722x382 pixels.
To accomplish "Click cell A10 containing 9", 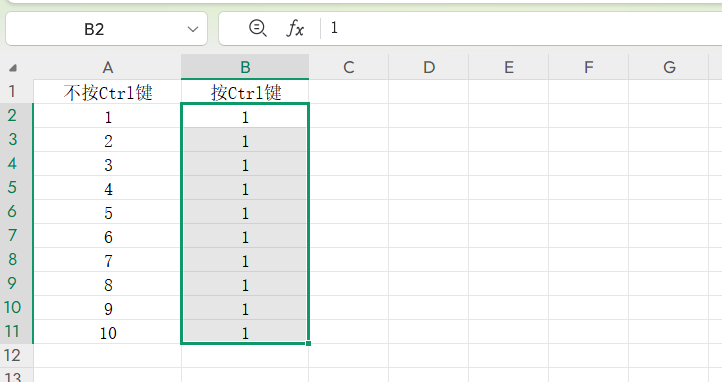I will pos(107,307).
